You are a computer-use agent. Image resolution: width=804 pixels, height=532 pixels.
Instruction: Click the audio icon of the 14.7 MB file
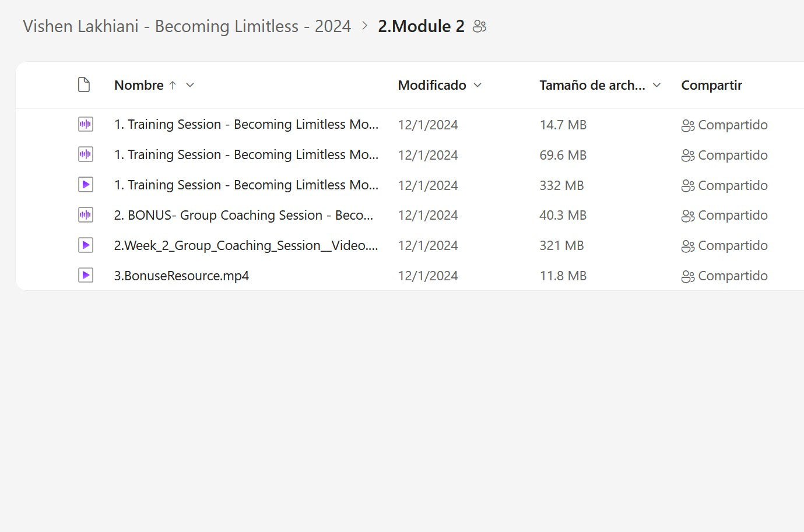click(x=86, y=124)
